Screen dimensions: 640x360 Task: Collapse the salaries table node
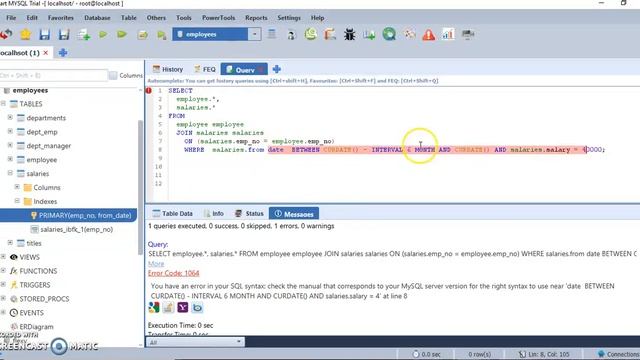click(x=10, y=173)
